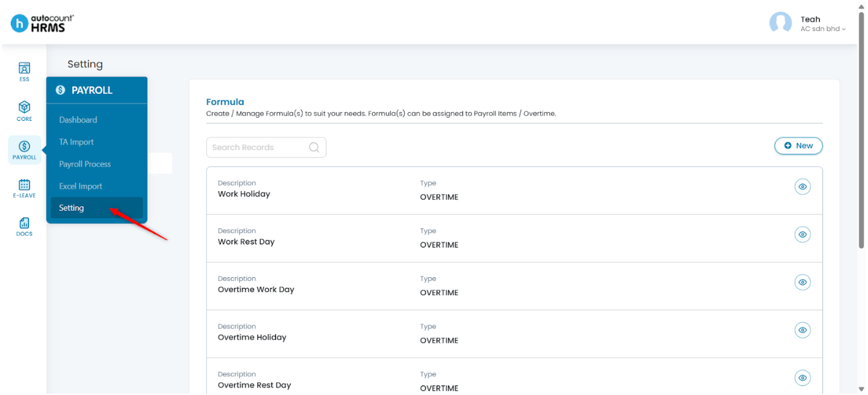This screenshot has height=395, width=868.
Task: Select the Overtime Rest Day description text
Action: coord(254,385)
